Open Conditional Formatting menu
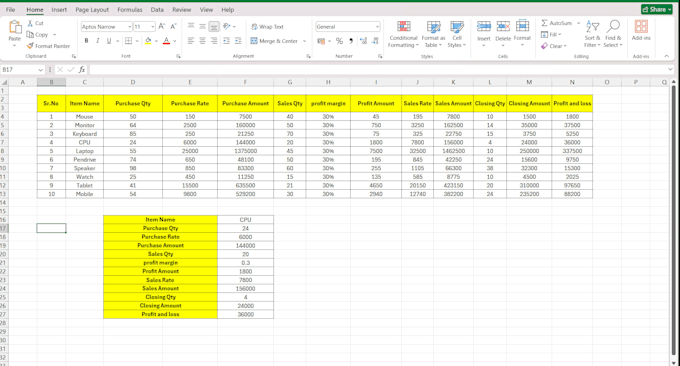This screenshot has height=366, width=680. coord(403,34)
